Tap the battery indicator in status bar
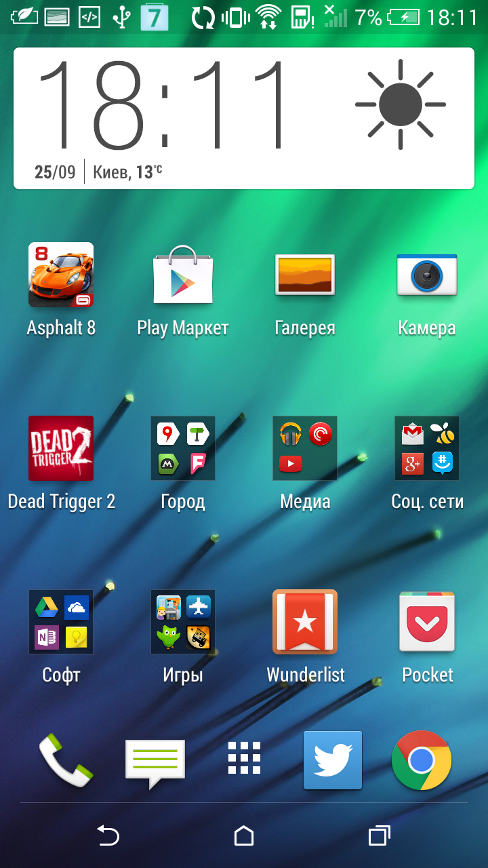This screenshot has height=868, width=488. tap(402, 16)
